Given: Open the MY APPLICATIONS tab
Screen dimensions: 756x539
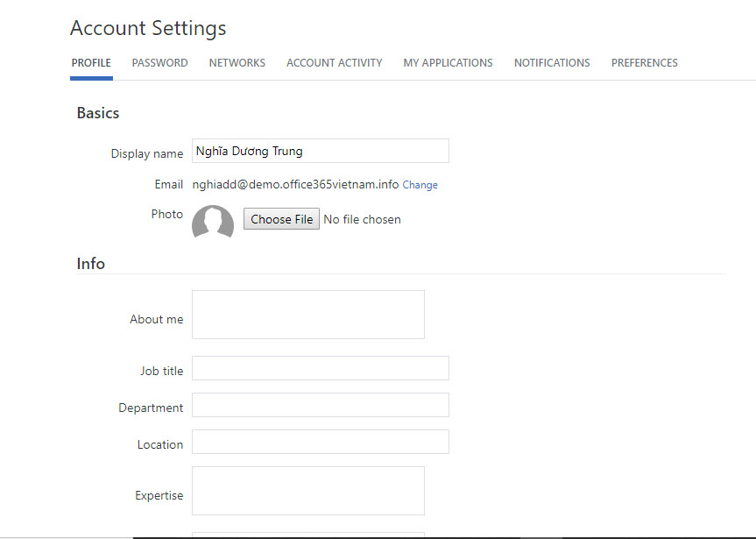Looking at the screenshot, I should [448, 63].
